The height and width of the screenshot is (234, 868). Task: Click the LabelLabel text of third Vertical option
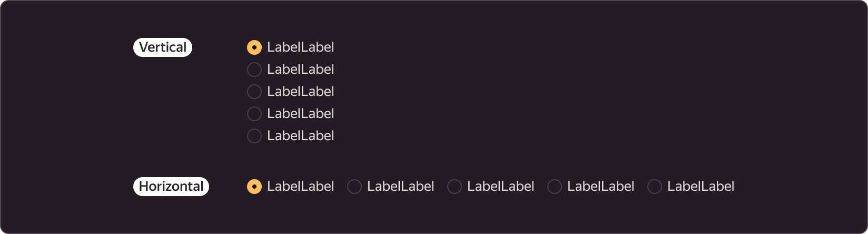click(x=301, y=92)
